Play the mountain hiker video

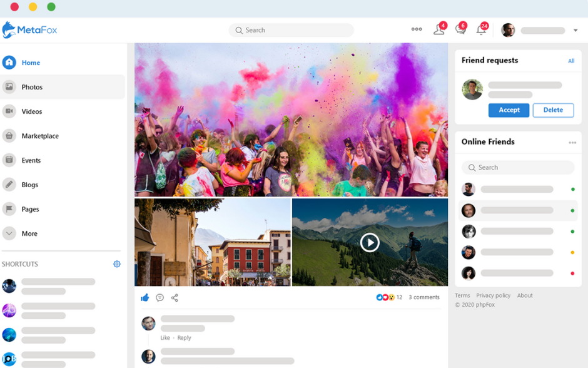coord(370,242)
